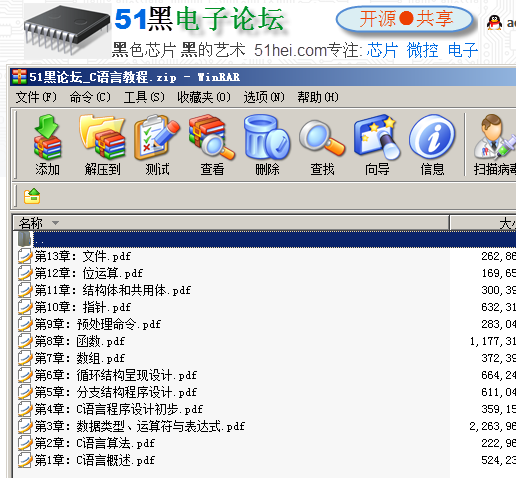The image size is (516, 478).
Task: Click PDF icon of 第11章 row
Action: pos(25,290)
